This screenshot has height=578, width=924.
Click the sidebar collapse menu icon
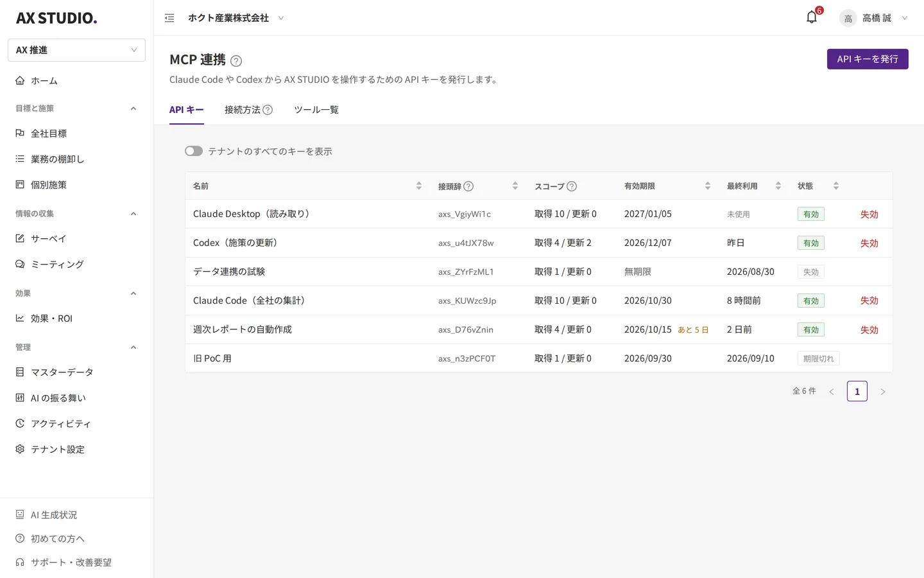point(169,18)
